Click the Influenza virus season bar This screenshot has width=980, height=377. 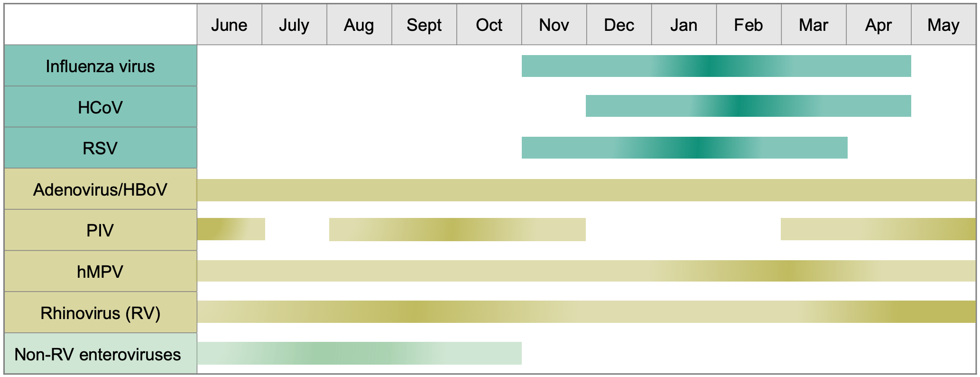[x=716, y=66]
